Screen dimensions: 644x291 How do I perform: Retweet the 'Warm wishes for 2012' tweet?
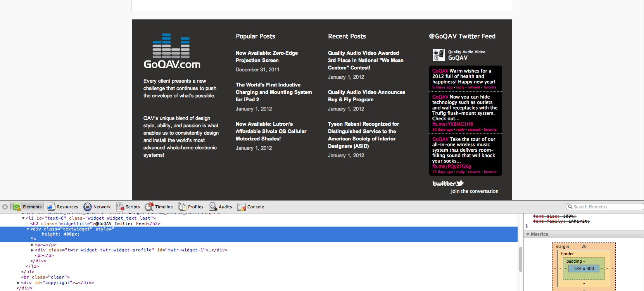(474, 87)
